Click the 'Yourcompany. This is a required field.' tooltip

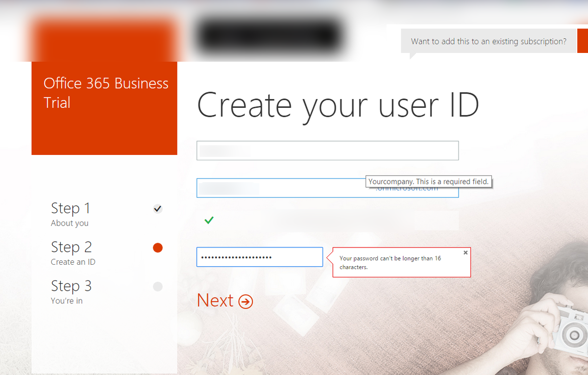point(429,181)
